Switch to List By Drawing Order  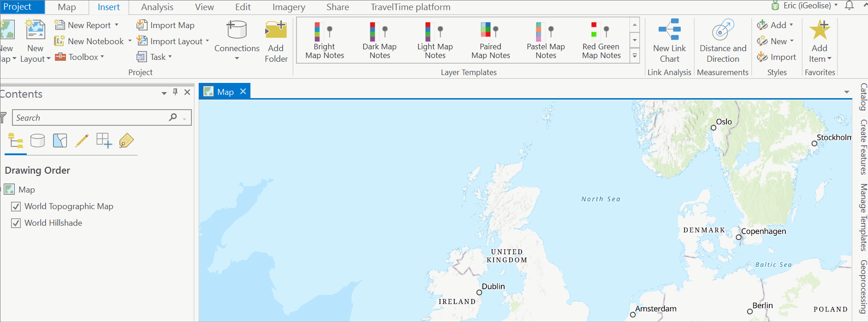(x=16, y=141)
